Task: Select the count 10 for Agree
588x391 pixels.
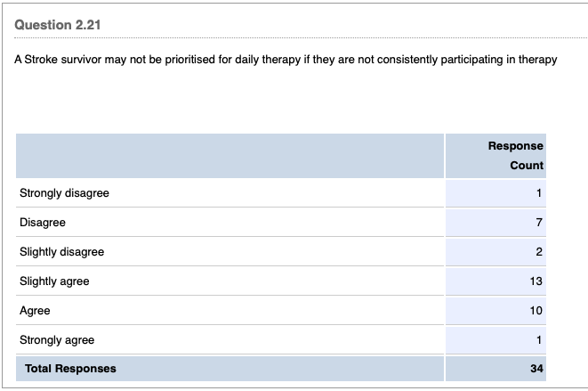Action: 536,311
